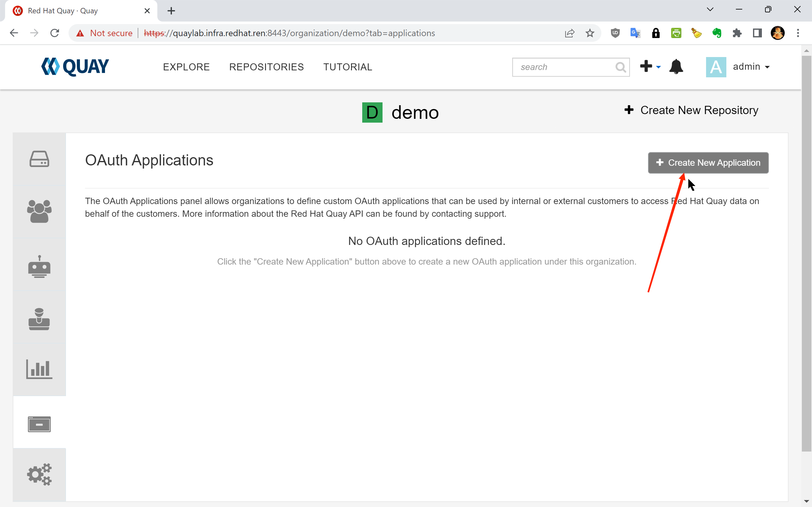Open the Chrome tab search chevron

[x=710, y=10]
